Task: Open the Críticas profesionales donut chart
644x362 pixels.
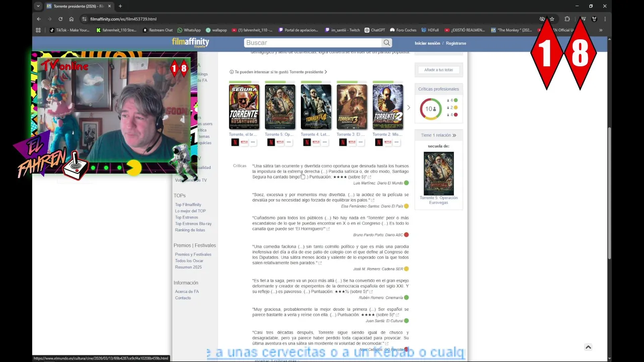Action: tap(431, 109)
